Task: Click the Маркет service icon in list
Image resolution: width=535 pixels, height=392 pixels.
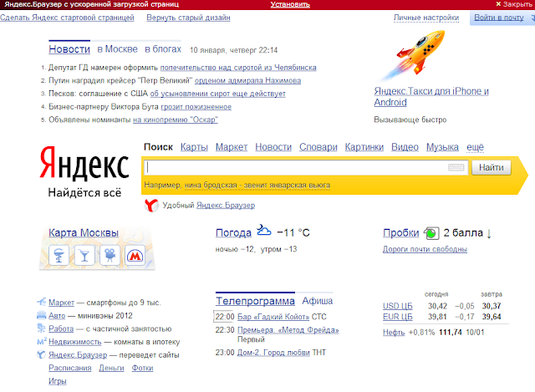Action: (x=42, y=302)
